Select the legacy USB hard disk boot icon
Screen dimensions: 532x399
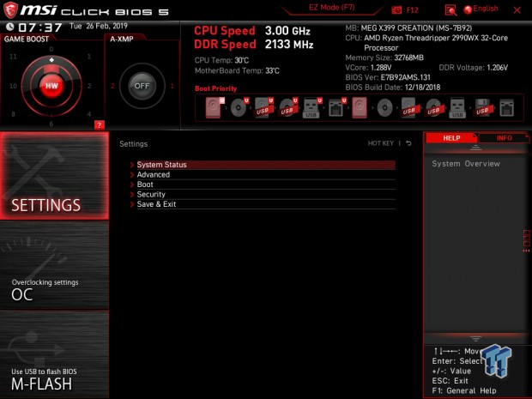(x=408, y=107)
